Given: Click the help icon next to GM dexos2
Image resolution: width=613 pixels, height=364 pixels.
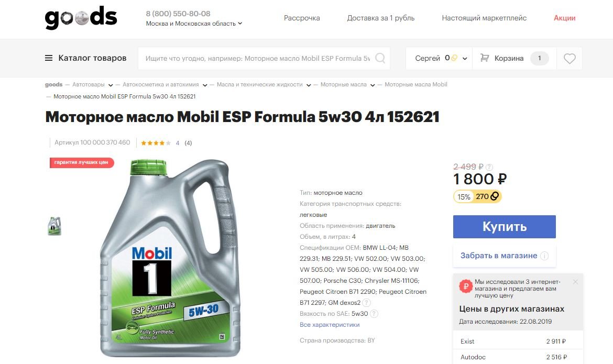Looking at the screenshot, I should [x=366, y=303].
